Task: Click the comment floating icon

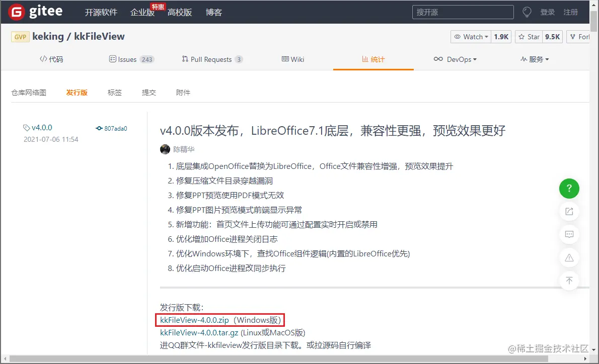Action: tap(569, 234)
